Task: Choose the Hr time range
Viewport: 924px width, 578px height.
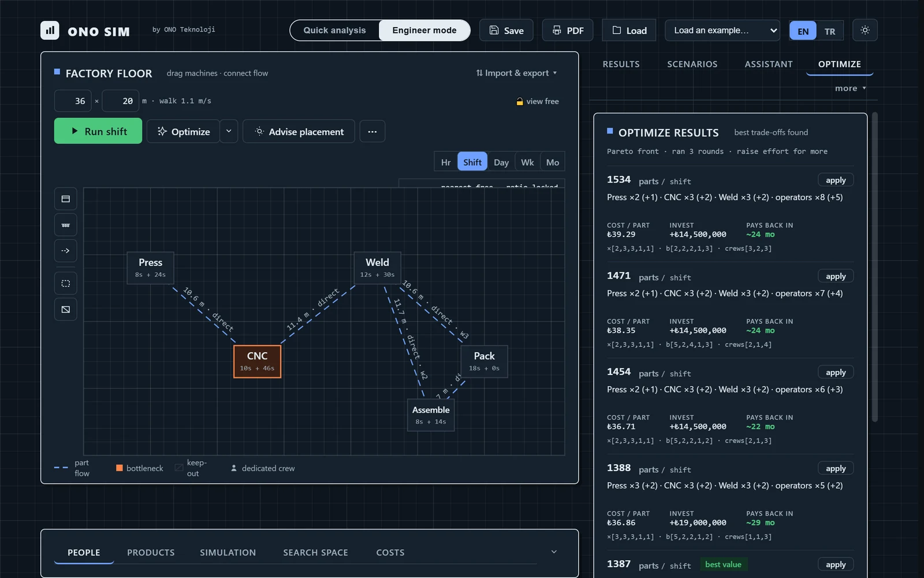Action: (x=446, y=162)
